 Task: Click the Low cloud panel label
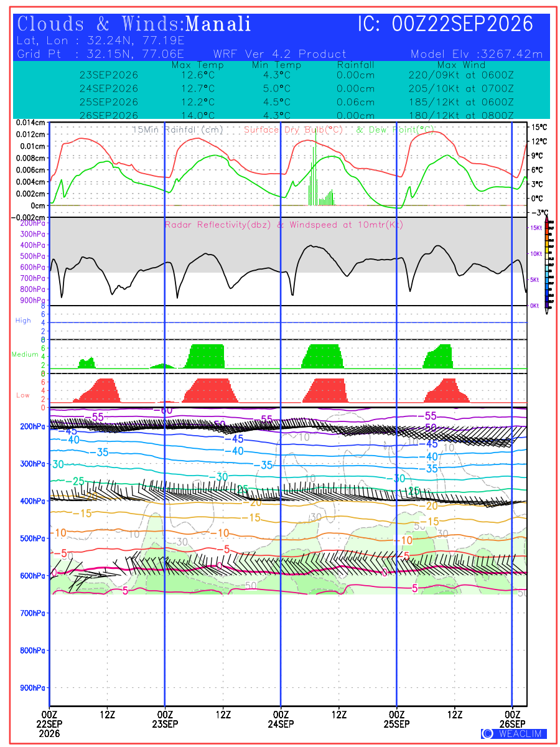coord(23,395)
